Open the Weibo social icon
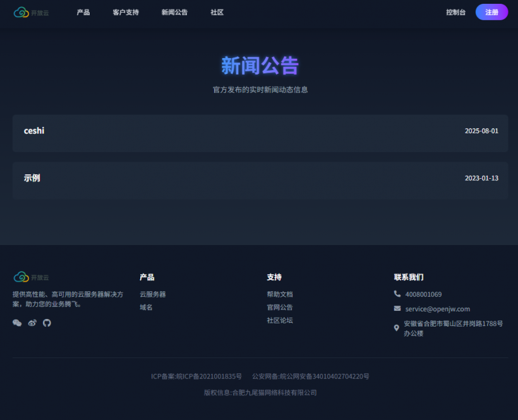The image size is (518, 420). click(x=32, y=323)
